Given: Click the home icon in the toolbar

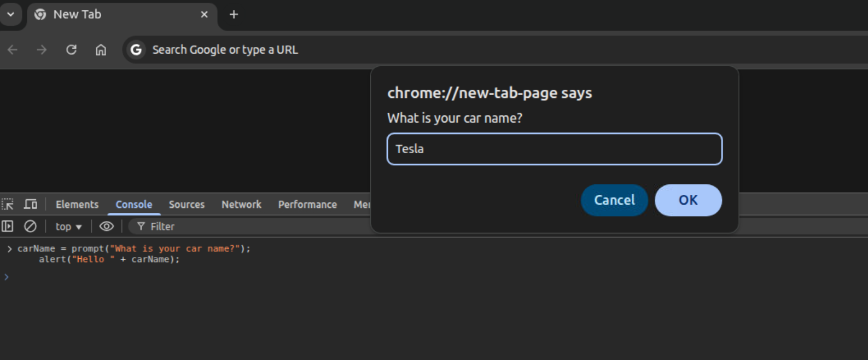Looking at the screenshot, I should pyautogui.click(x=101, y=50).
